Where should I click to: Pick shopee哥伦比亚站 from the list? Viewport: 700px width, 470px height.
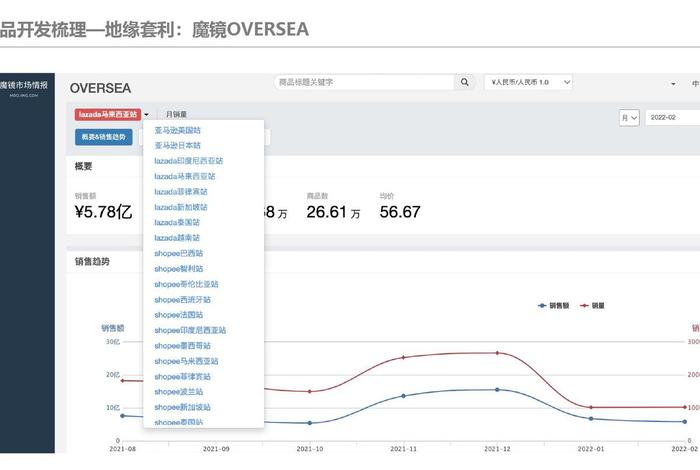pyautogui.click(x=186, y=284)
